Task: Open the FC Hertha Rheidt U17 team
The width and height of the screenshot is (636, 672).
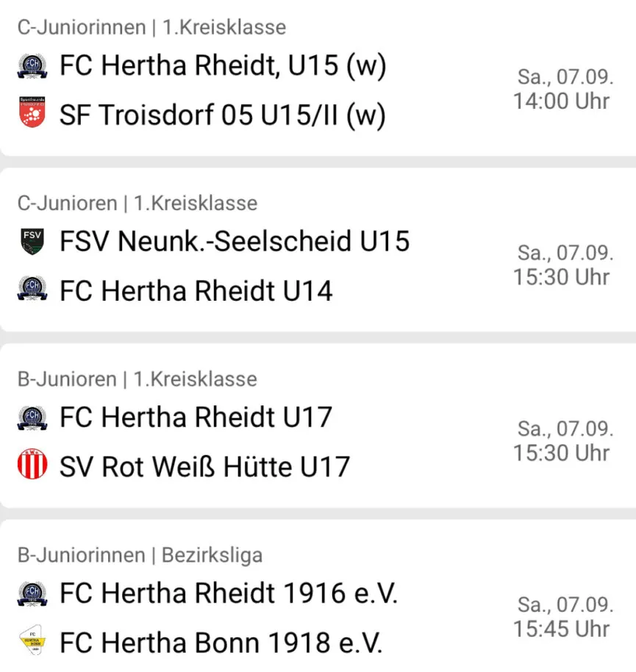Action: tap(196, 417)
